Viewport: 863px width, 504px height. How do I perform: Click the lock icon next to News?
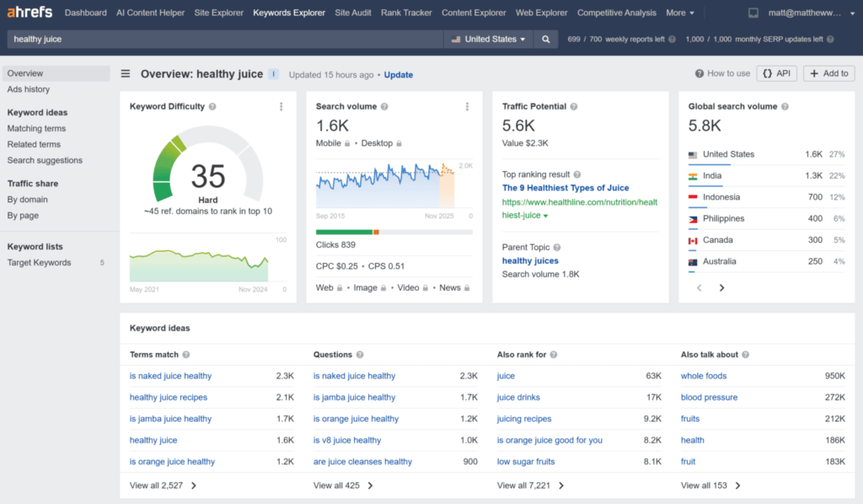click(467, 288)
